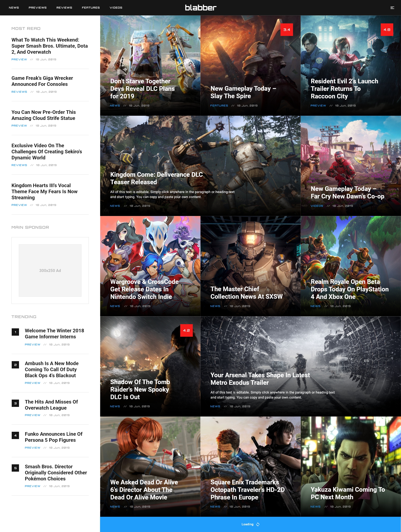This screenshot has width=401, height=532.
Task: Open the News menu item
Action: click(14, 8)
